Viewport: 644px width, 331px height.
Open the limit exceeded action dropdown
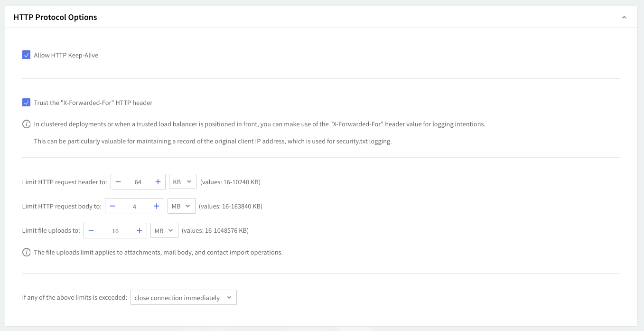coord(183,298)
